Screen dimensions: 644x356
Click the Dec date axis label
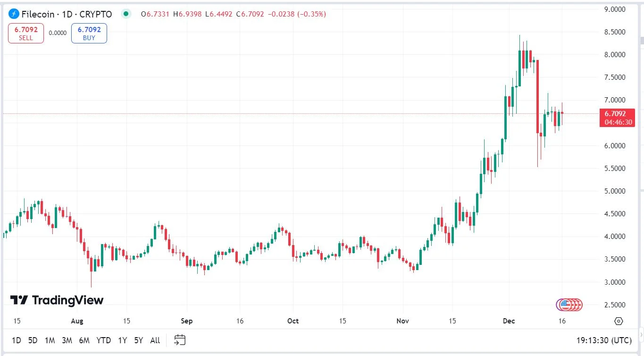click(x=509, y=321)
